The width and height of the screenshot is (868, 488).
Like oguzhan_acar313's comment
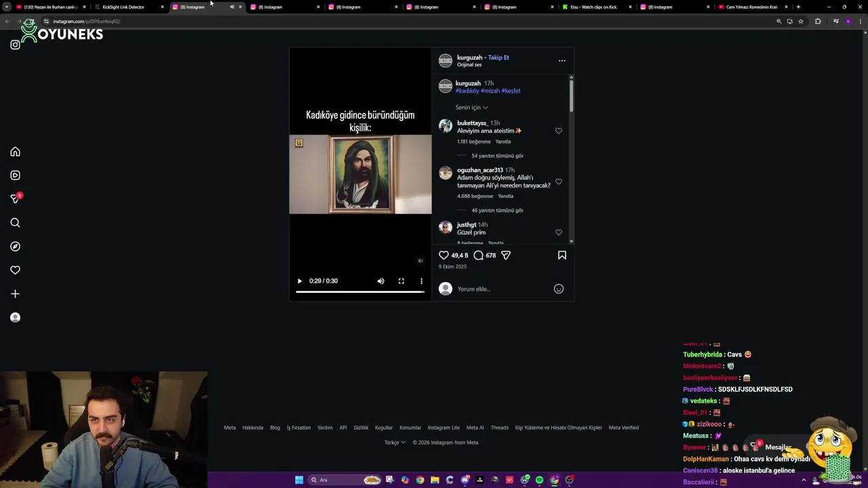[x=558, y=182]
